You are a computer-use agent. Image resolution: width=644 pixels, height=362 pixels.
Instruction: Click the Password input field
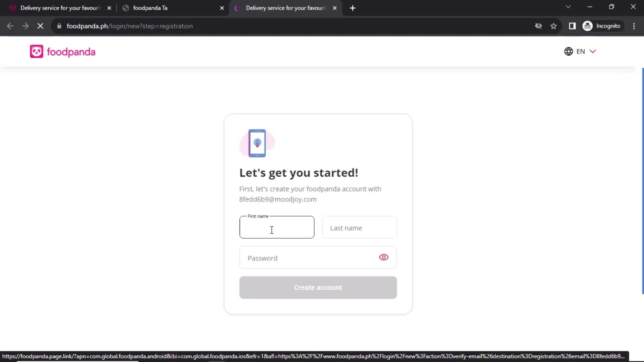pyautogui.click(x=318, y=258)
